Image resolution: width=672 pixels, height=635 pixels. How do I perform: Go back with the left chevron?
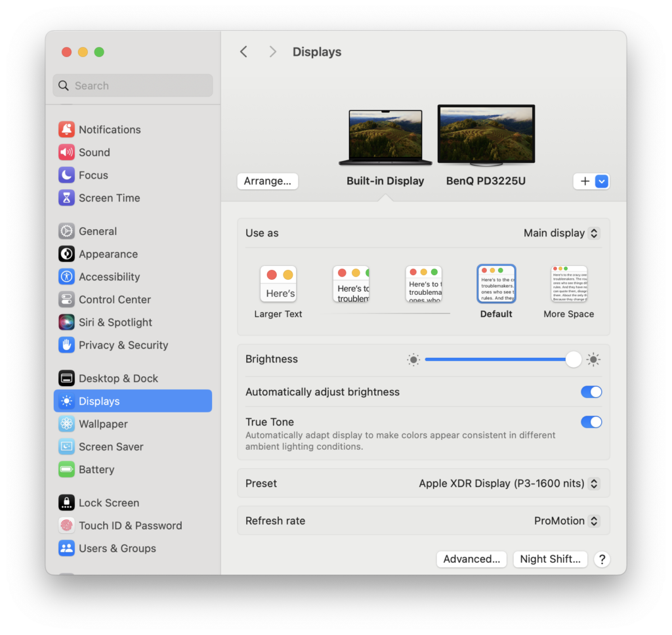click(x=244, y=52)
